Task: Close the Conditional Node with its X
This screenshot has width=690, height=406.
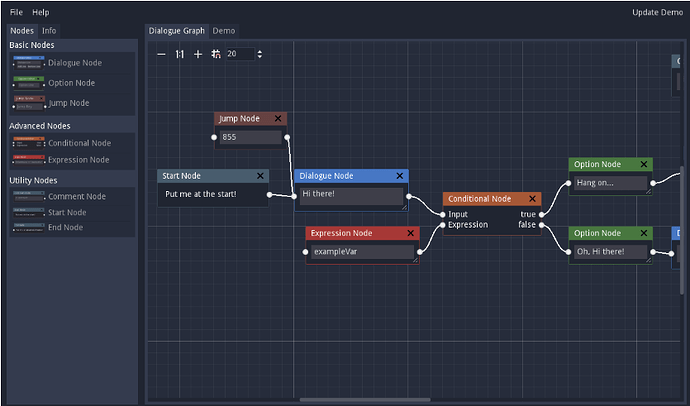Action: tap(532, 198)
